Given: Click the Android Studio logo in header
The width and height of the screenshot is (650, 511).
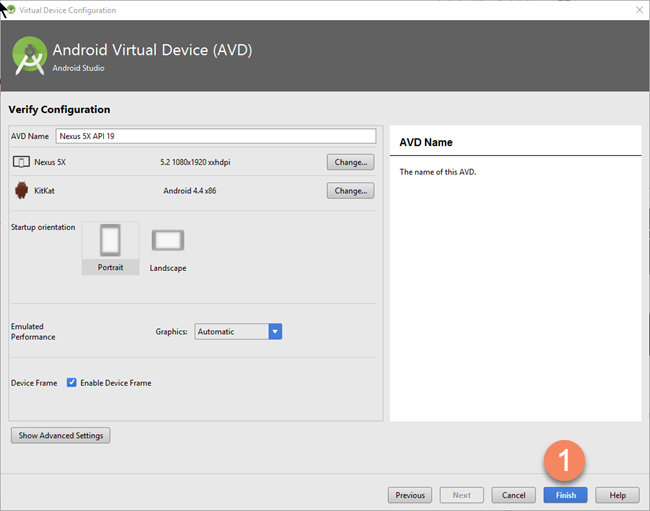Looking at the screenshot, I should [x=29, y=56].
